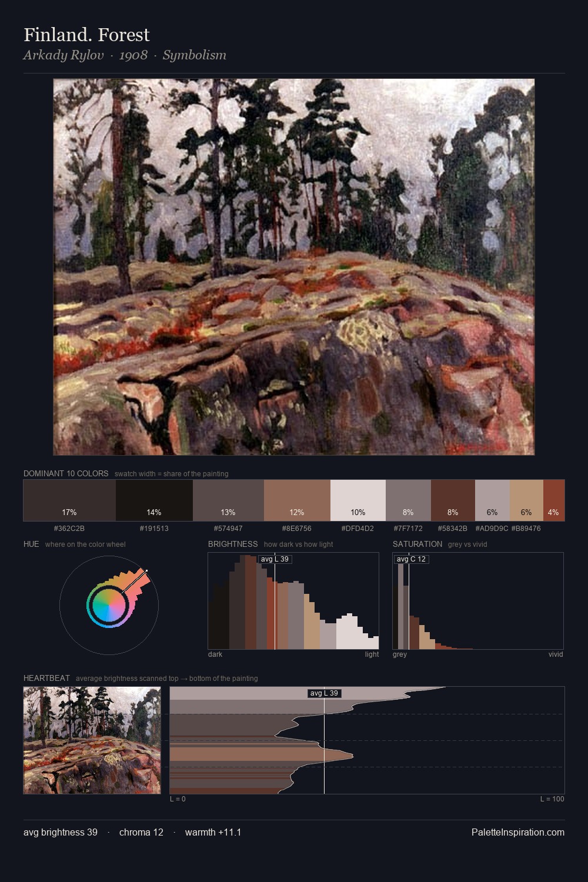Select the #AD9D9C pale grey swatch
Screen dimensions: 588x882
pos(492,500)
